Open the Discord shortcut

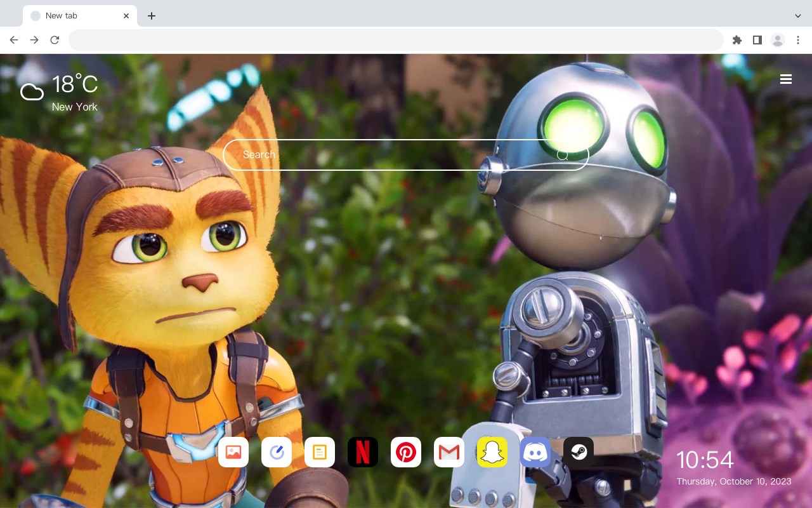[x=535, y=452]
